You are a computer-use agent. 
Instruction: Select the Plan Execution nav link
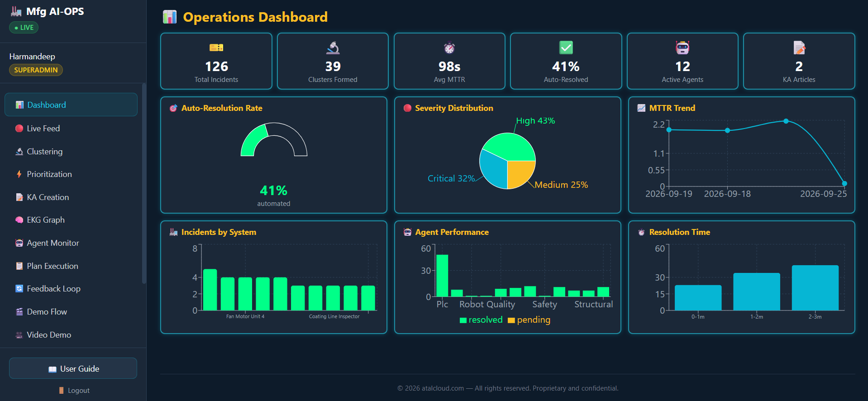click(x=71, y=266)
